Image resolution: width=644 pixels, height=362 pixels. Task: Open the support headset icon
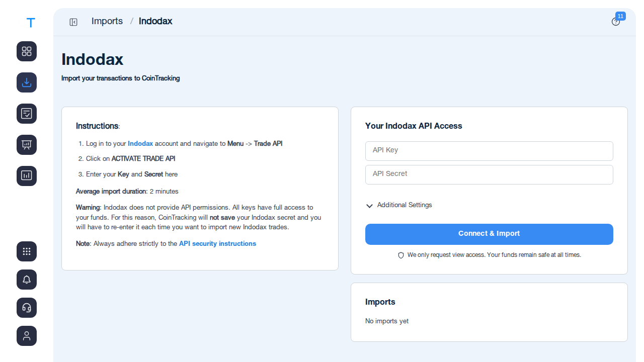[27, 308]
